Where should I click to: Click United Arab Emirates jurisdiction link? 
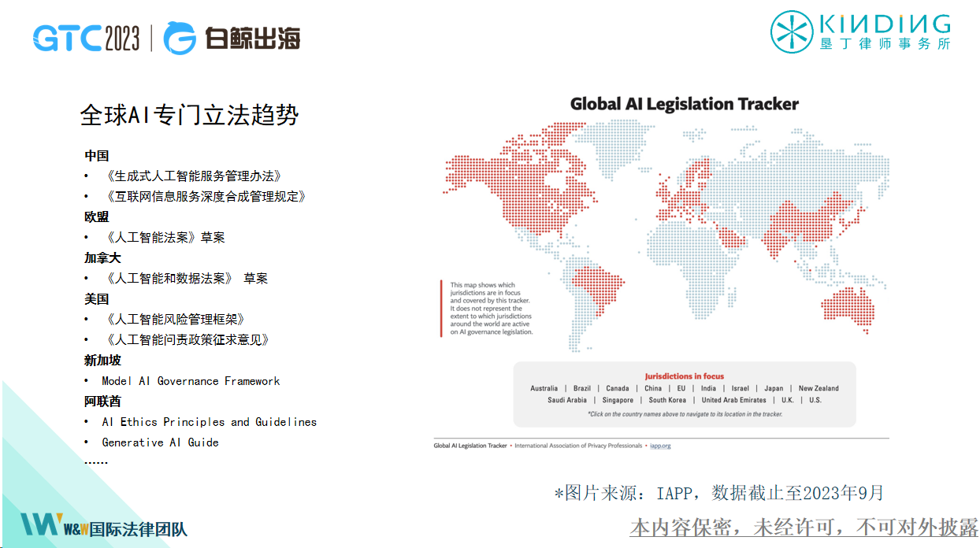tap(733, 400)
